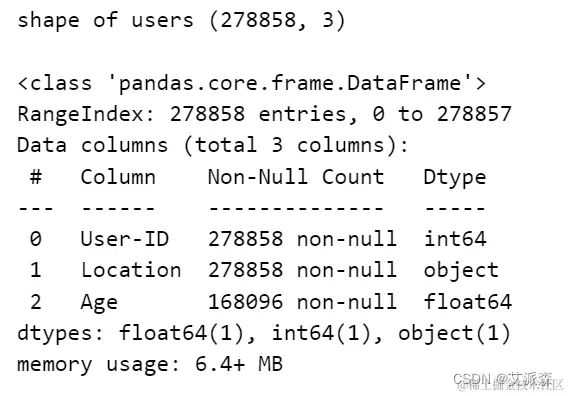This screenshot has width=568, height=396.
Task: Select the Location column name
Action: click(131, 270)
